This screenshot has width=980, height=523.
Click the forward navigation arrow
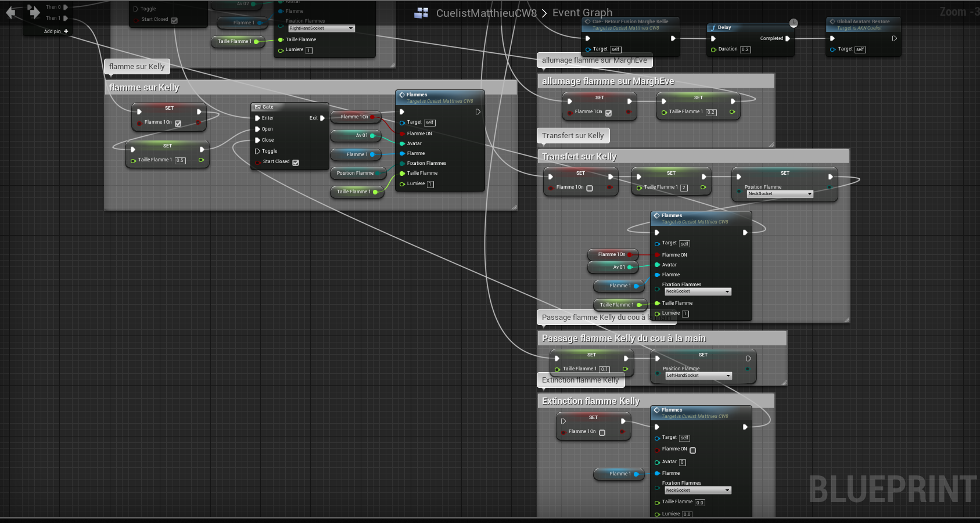click(34, 13)
